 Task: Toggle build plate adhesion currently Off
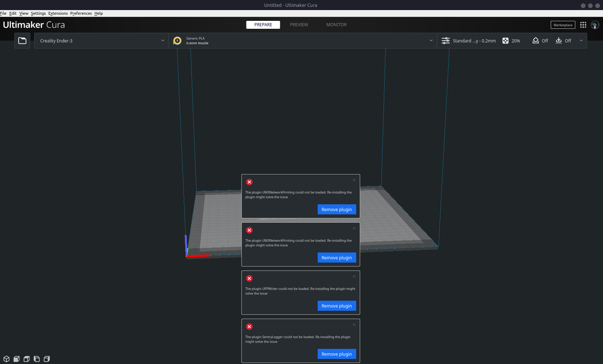[x=558, y=41]
